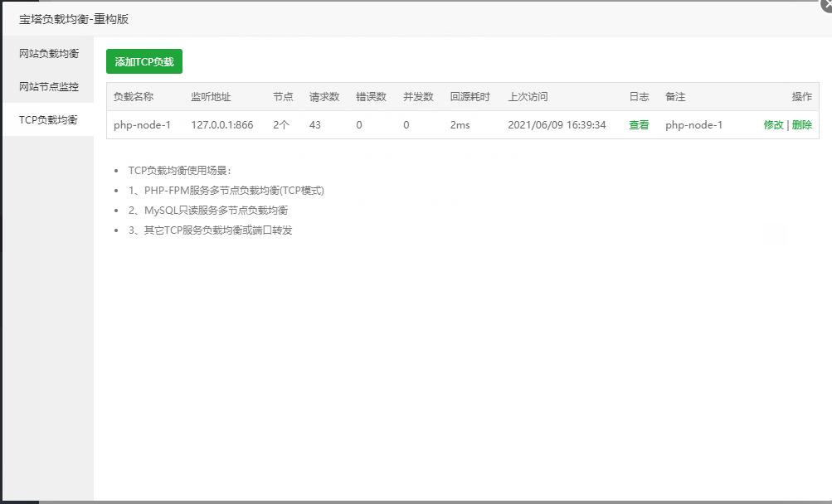This screenshot has width=832, height=504.
Task: Click the 宝塔负载均衡-重构版 dialog title
Action: [74, 19]
